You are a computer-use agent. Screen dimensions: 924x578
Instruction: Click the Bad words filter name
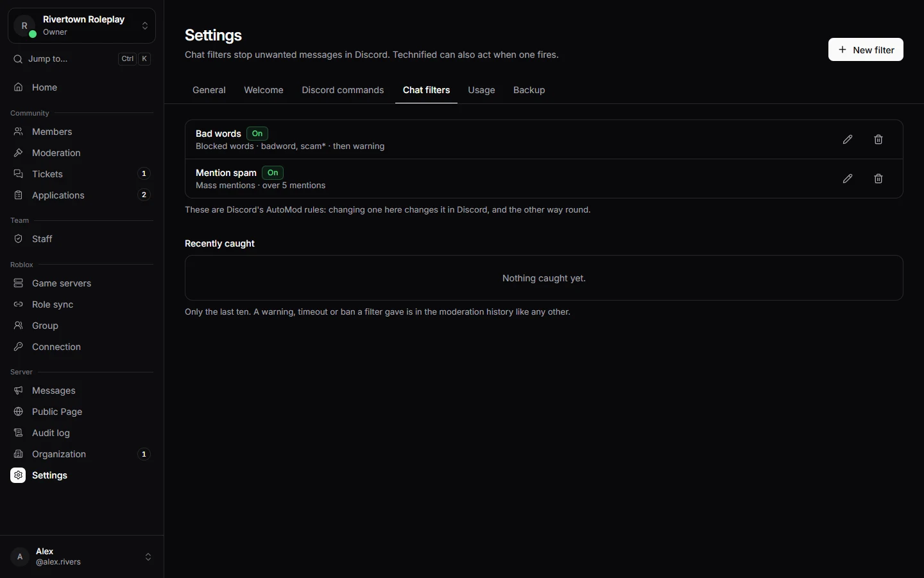pyautogui.click(x=218, y=134)
